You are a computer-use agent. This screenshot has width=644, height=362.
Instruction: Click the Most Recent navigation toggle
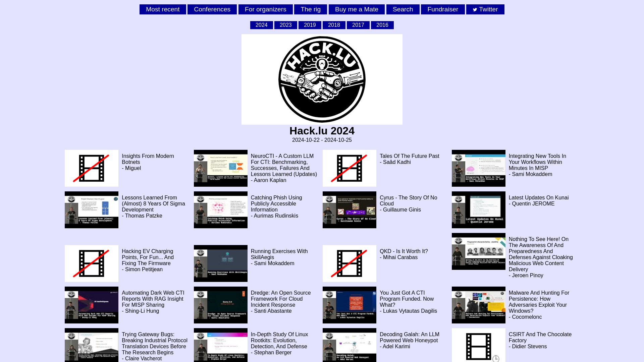(163, 9)
